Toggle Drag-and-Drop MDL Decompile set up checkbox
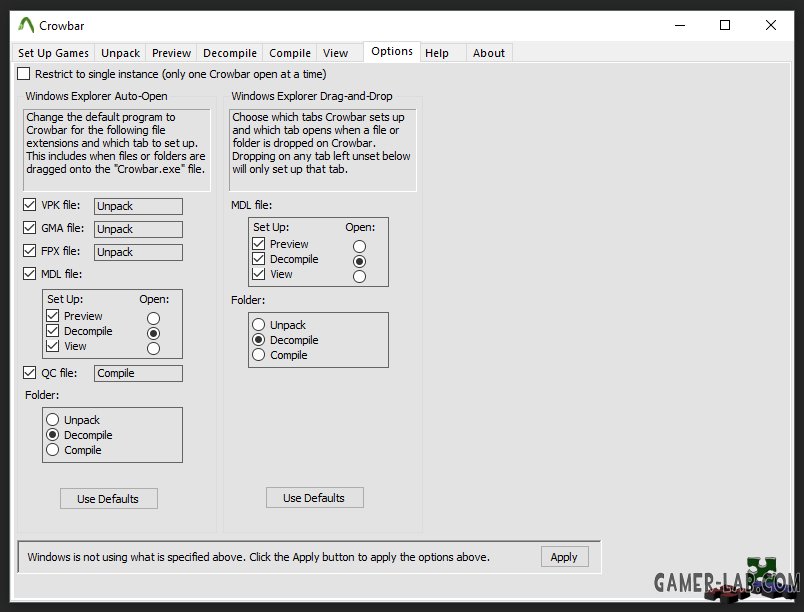This screenshot has height=612, width=804. click(258, 259)
